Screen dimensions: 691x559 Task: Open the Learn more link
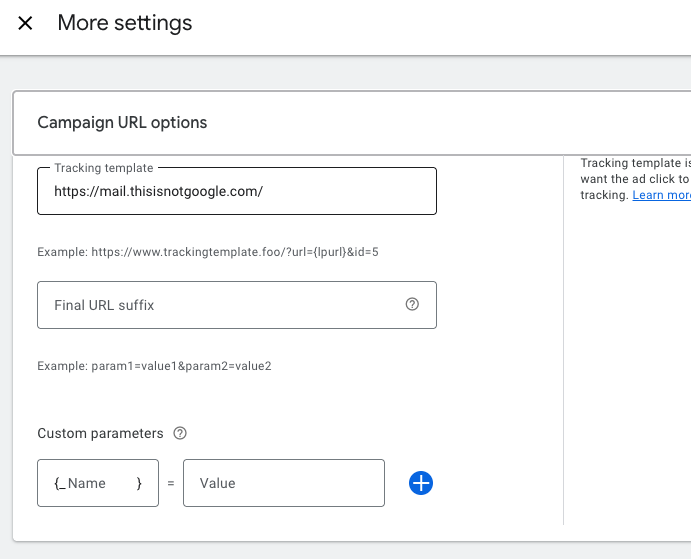coord(662,195)
